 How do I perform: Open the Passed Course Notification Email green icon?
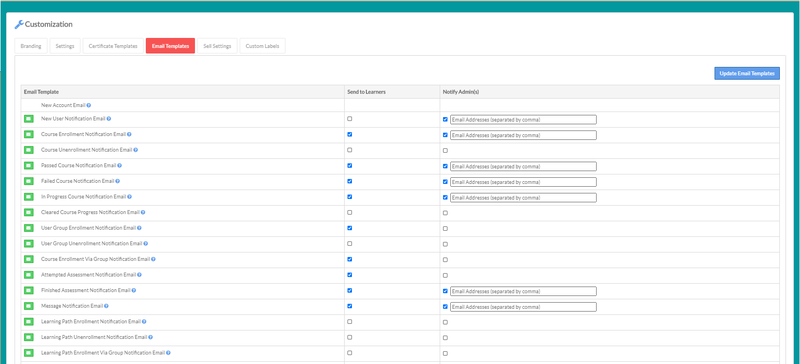(x=29, y=166)
